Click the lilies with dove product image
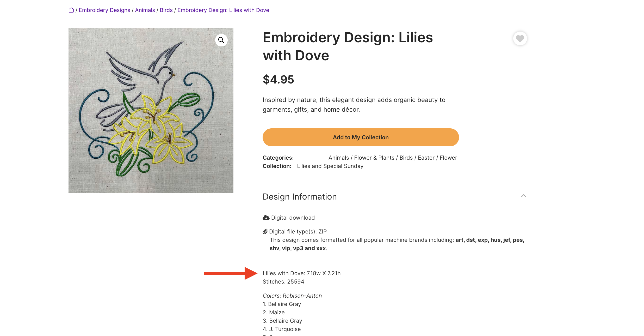Image resolution: width=644 pixels, height=336 pixels. [151, 111]
